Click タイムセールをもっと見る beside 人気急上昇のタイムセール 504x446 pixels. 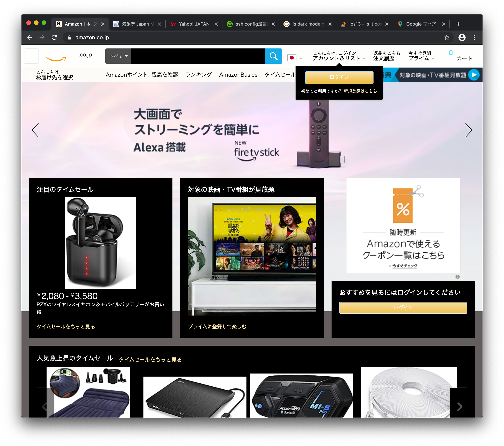150,359
